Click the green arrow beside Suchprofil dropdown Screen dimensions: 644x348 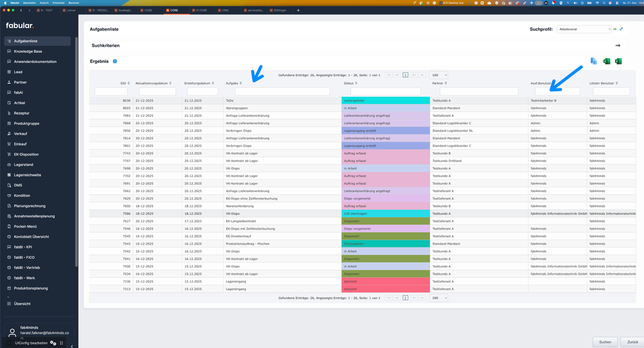point(615,29)
